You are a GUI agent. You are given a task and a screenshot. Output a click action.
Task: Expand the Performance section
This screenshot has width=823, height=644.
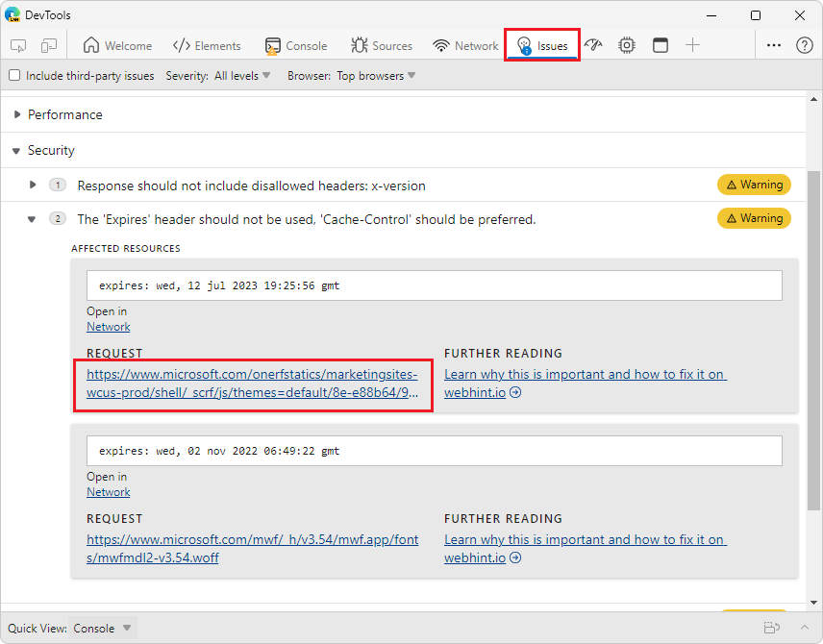coord(16,114)
